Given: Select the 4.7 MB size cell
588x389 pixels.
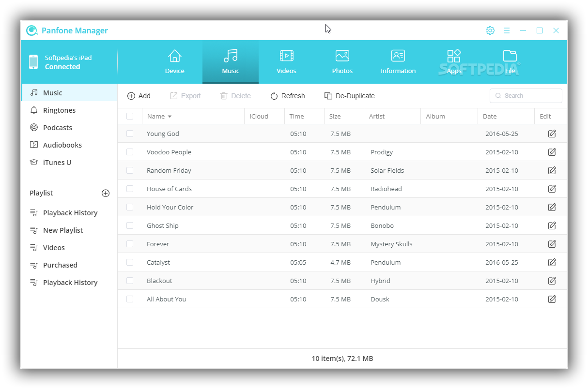Looking at the screenshot, I should [x=340, y=262].
